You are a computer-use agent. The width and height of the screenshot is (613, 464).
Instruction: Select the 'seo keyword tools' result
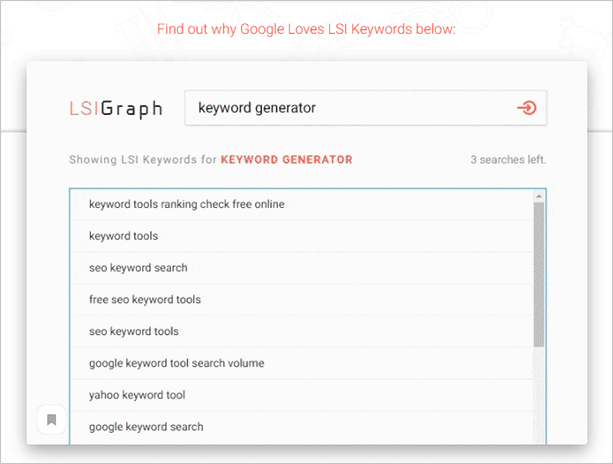(x=134, y=331)
